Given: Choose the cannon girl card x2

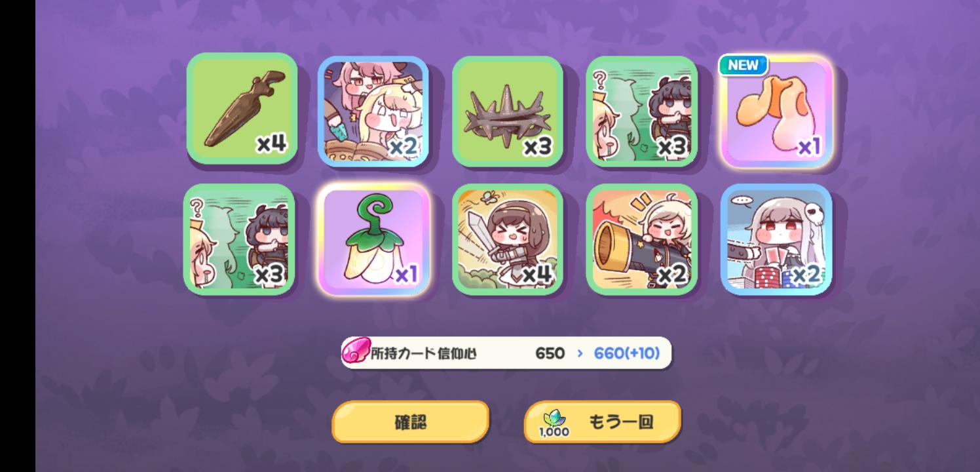Looking at the screenshot, I should [x=642, y=240].
